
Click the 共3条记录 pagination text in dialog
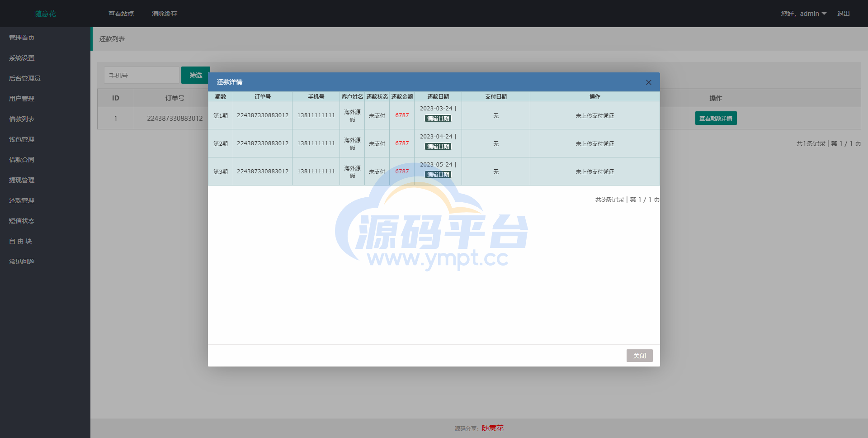[609, 200]
